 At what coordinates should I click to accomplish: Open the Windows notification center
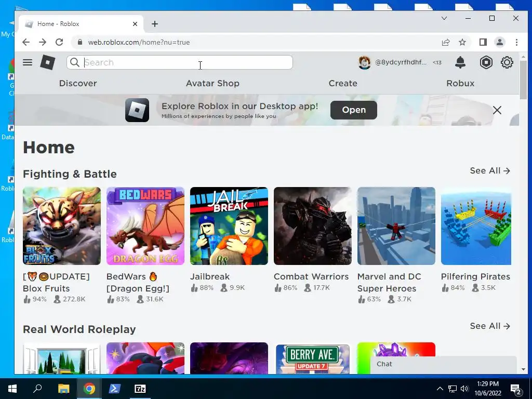[516, 389]
